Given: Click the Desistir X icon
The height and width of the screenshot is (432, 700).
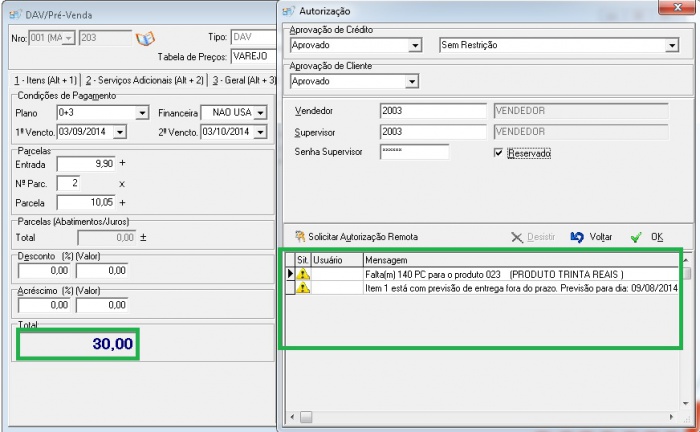Looking at the screenshot, I should coord(516,237).
